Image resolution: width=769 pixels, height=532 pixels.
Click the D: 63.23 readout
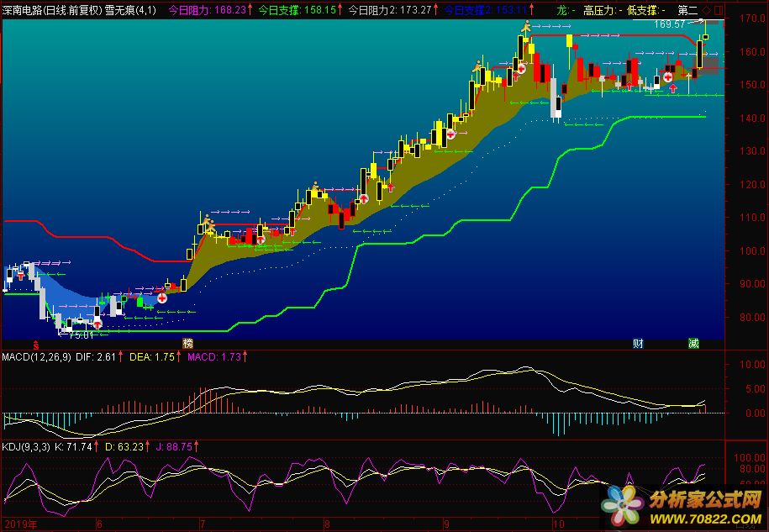[124, 446]
